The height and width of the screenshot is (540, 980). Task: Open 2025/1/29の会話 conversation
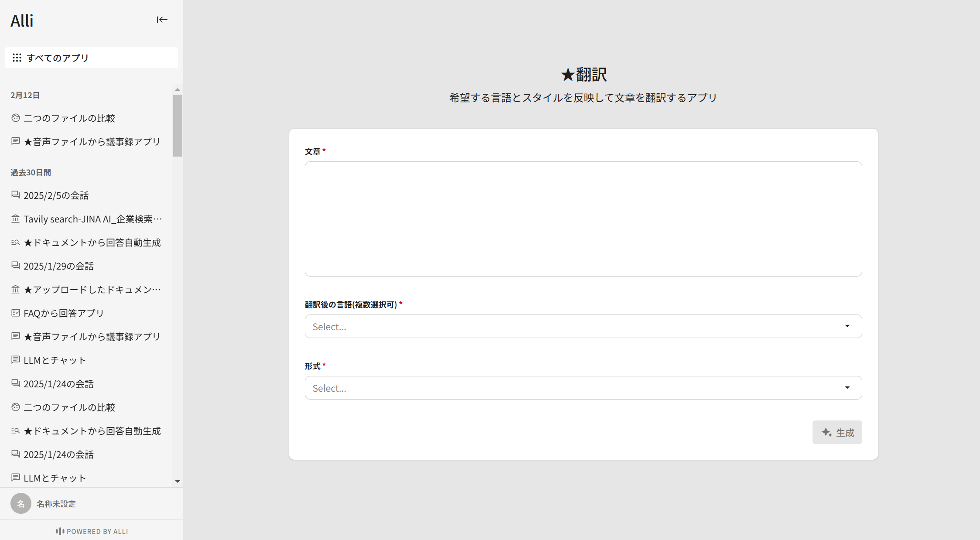58,266
